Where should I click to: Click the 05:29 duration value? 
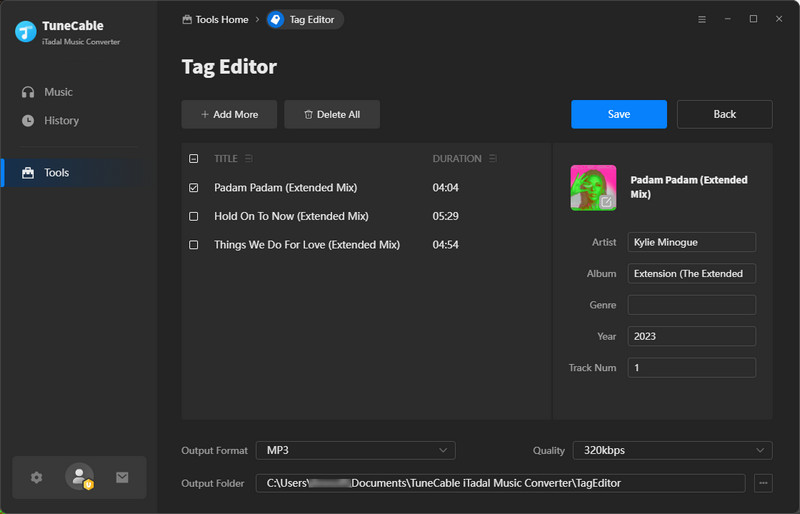tap(445, 216)
